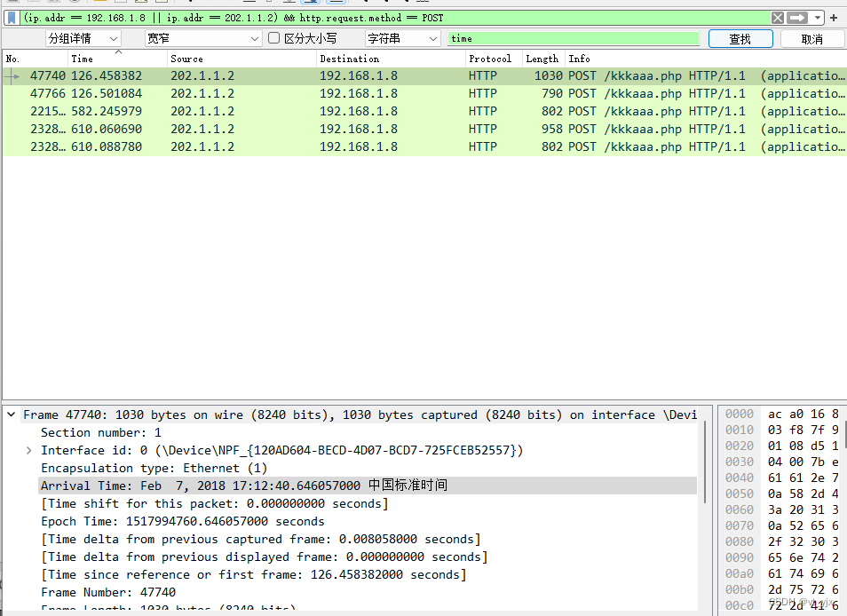
Task: Select the packet at time 610.060690
Action: click(424, 129)
